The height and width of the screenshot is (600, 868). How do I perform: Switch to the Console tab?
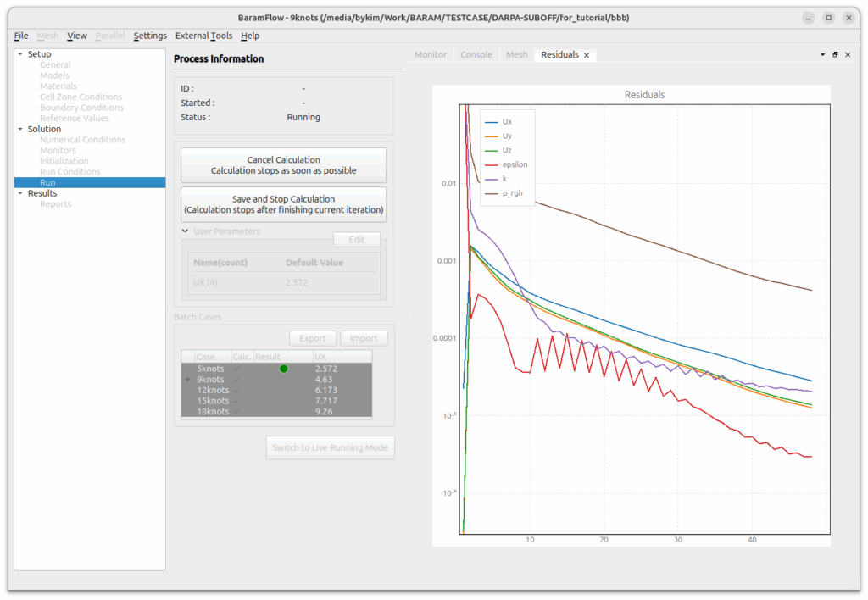click(476, 55)
